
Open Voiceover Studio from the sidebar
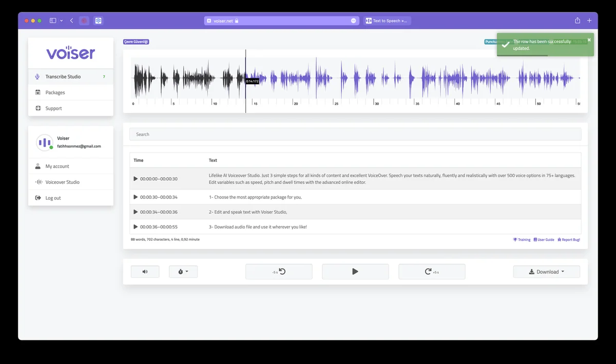[x=71, y=182]
